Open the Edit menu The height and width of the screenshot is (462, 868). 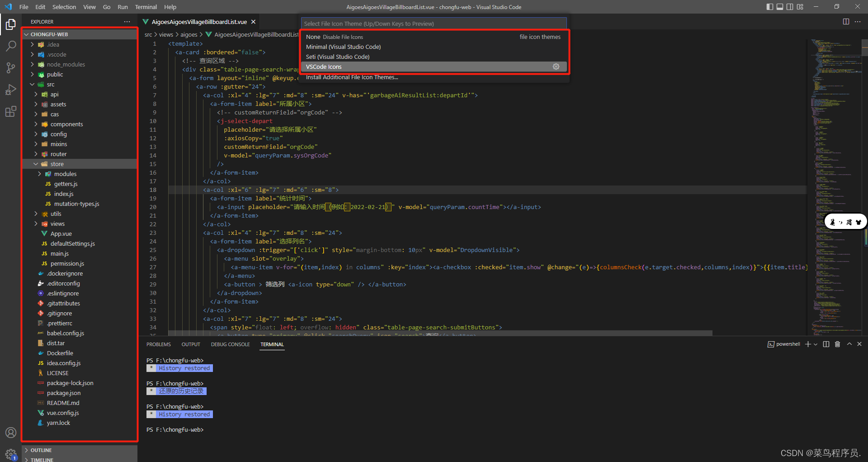click(40, 7)
